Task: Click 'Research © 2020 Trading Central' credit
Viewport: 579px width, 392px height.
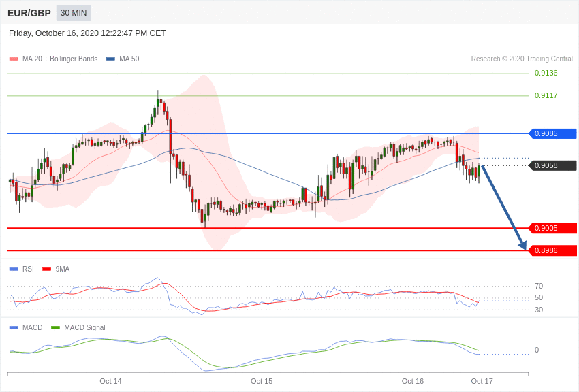Action: [x=522, y=59]
